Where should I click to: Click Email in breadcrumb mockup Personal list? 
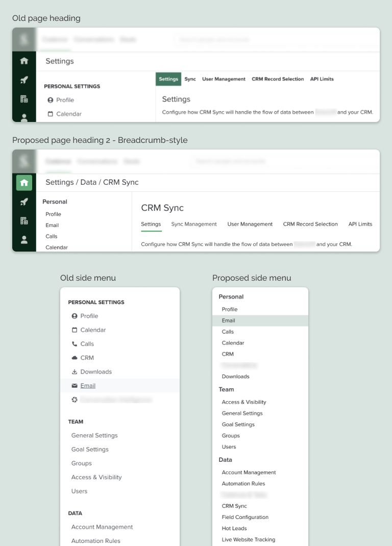tap(52, 226)
